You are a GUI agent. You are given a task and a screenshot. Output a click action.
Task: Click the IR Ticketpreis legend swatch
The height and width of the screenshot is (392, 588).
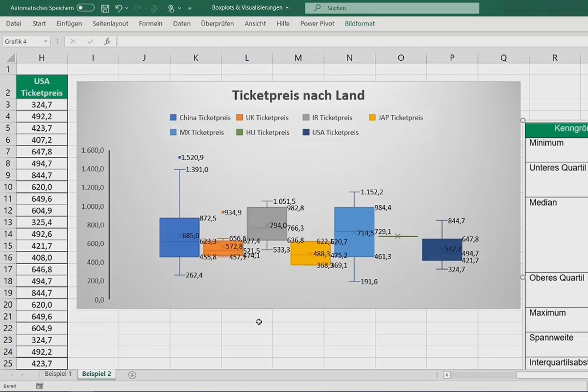(306, 118)
